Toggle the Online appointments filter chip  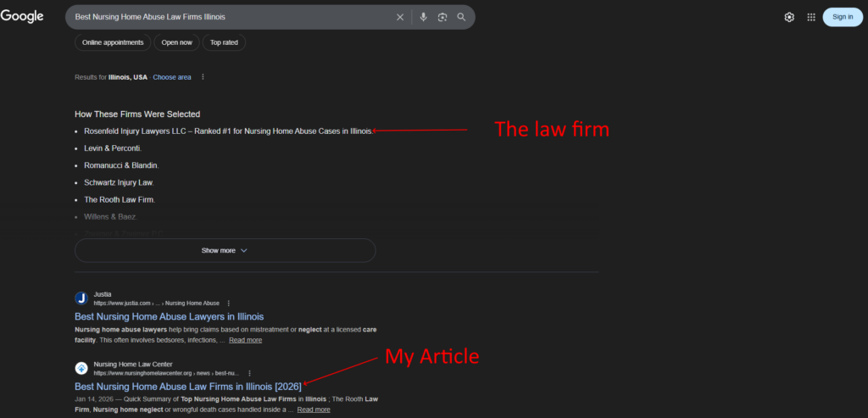pos(113,42)
